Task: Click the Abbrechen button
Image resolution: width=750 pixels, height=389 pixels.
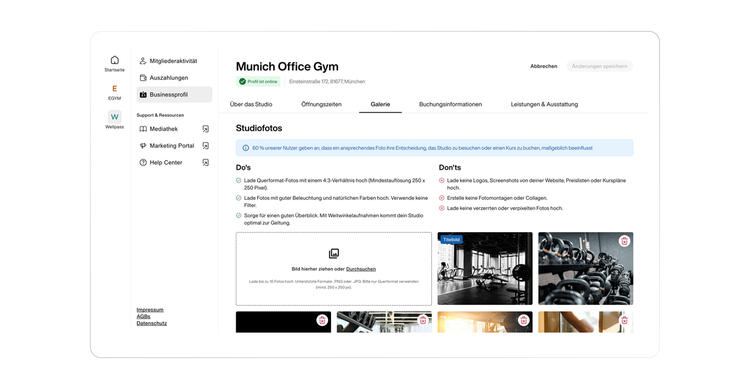Action: [543, 66]
